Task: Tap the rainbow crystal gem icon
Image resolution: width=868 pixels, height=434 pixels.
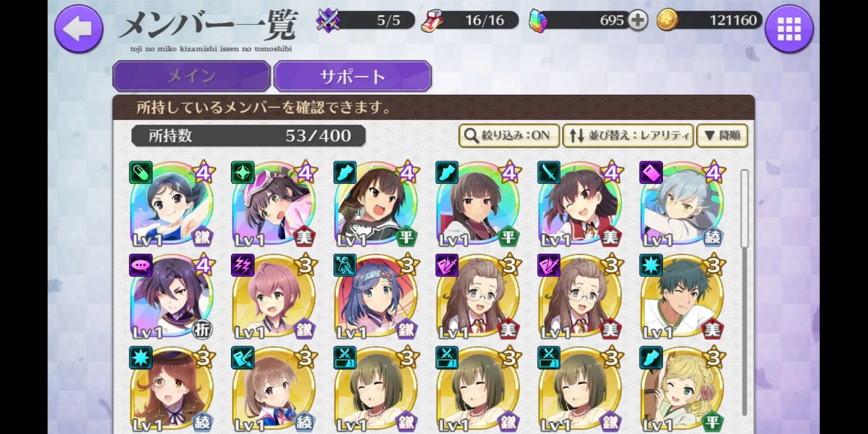Action: pos(538,21)
